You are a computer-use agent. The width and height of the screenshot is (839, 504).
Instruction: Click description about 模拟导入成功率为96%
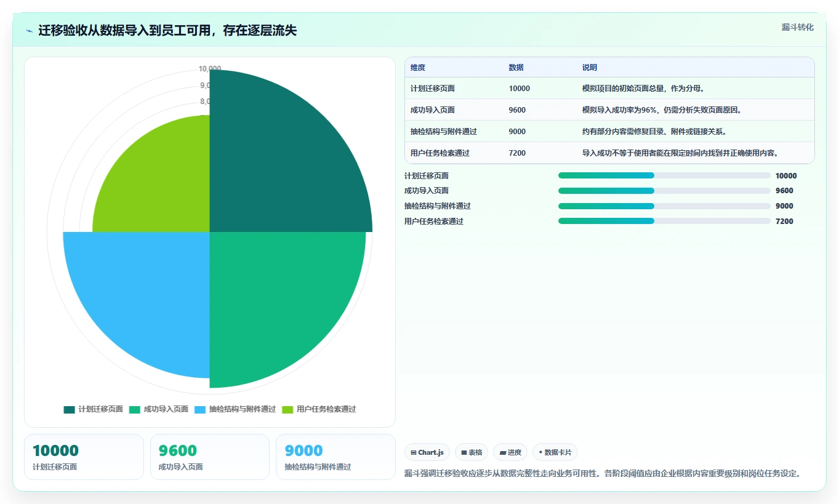click(x=662, y=110)
